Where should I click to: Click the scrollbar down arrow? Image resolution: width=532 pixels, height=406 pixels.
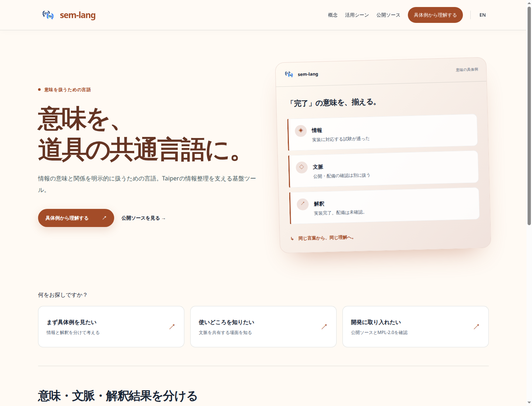click(x=529, y=403)
